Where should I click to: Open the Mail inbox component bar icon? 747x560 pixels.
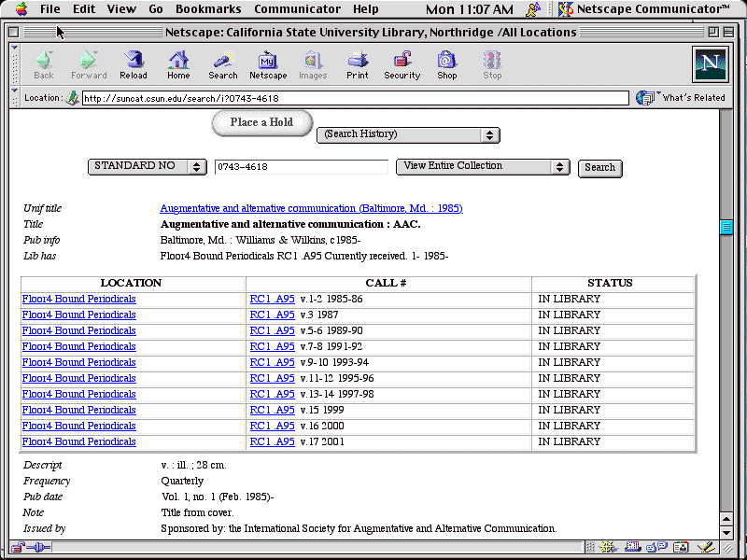tap(633, 548)
